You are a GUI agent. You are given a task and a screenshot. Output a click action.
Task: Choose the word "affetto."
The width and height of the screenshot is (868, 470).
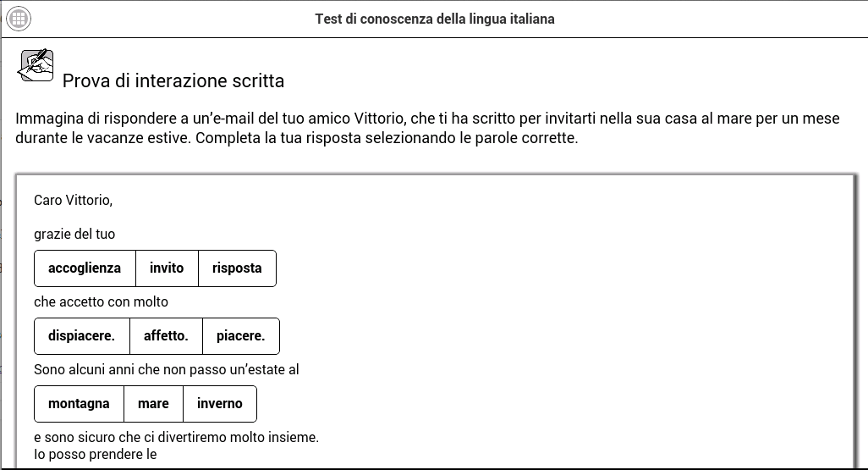(x=166, y=336)
